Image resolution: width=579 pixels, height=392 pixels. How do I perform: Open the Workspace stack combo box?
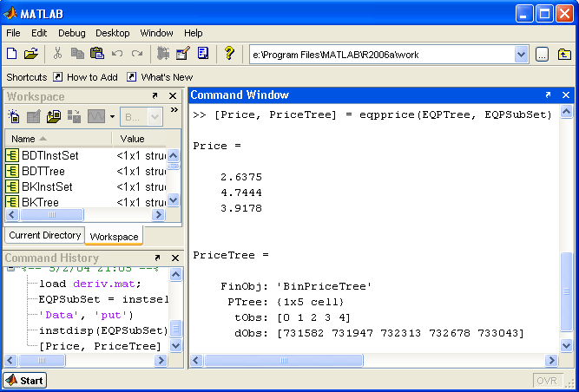141,117
